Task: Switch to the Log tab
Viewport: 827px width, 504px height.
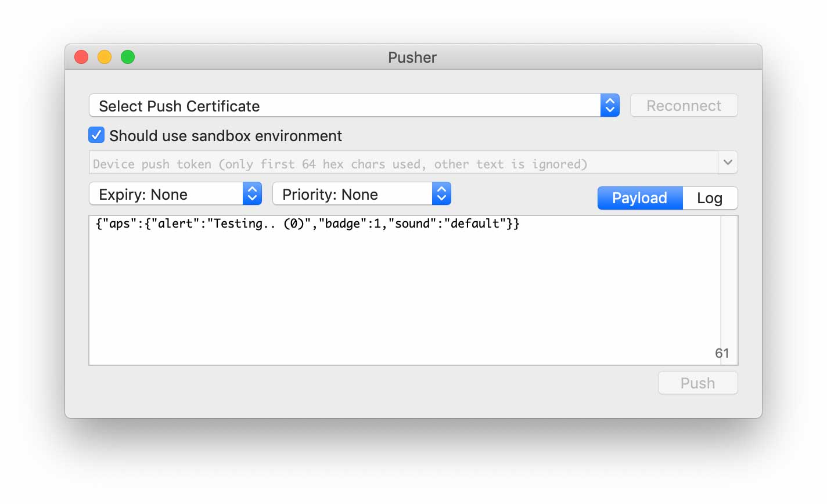Action: pyautogui.click(x=710, y=198)
